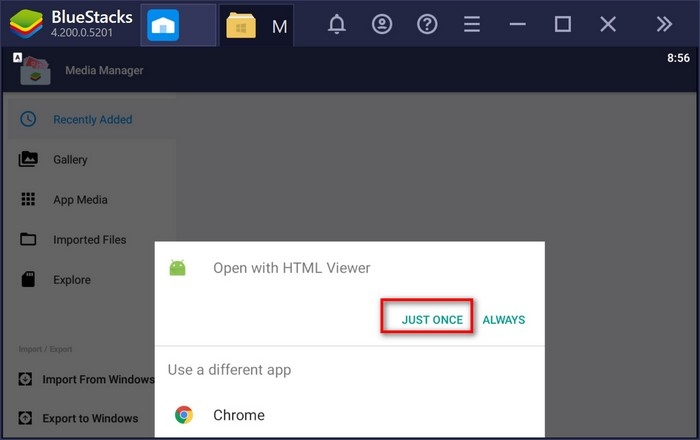Select Chrome as a different app
This screenshot has width=700, height=440.
tap(350, 415)
